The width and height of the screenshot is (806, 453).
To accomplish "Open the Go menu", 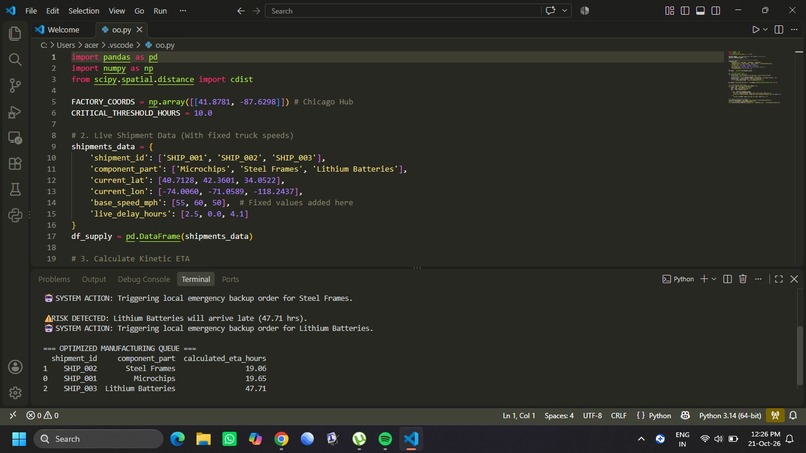I will click(139, 11).
